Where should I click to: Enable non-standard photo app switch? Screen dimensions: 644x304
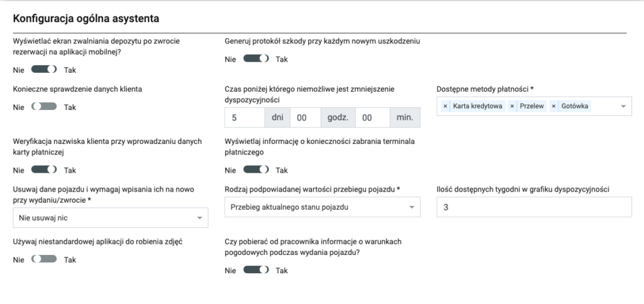pos(44,259)
